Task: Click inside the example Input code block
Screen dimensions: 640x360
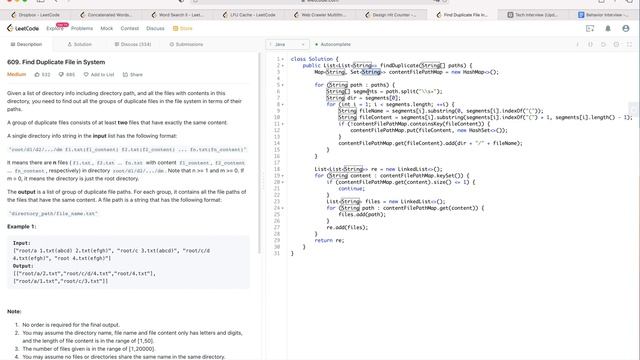Action: click(x=128, y=262)
